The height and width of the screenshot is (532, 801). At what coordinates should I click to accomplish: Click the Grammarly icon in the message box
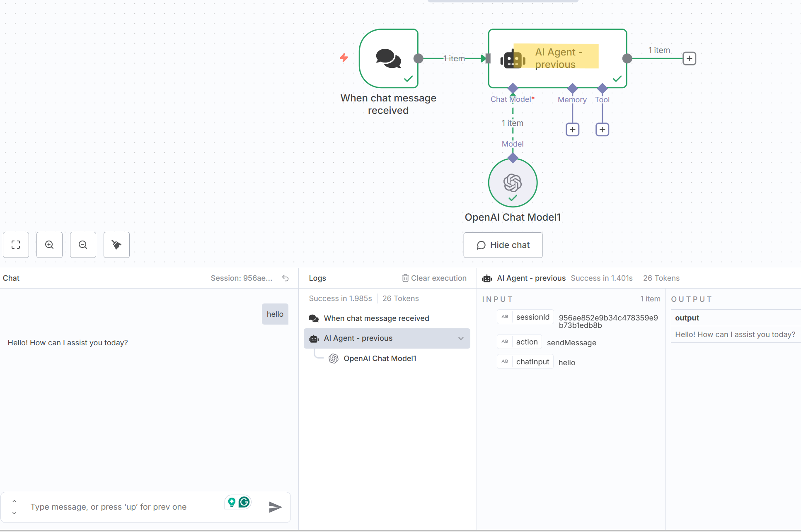point(244,501)
